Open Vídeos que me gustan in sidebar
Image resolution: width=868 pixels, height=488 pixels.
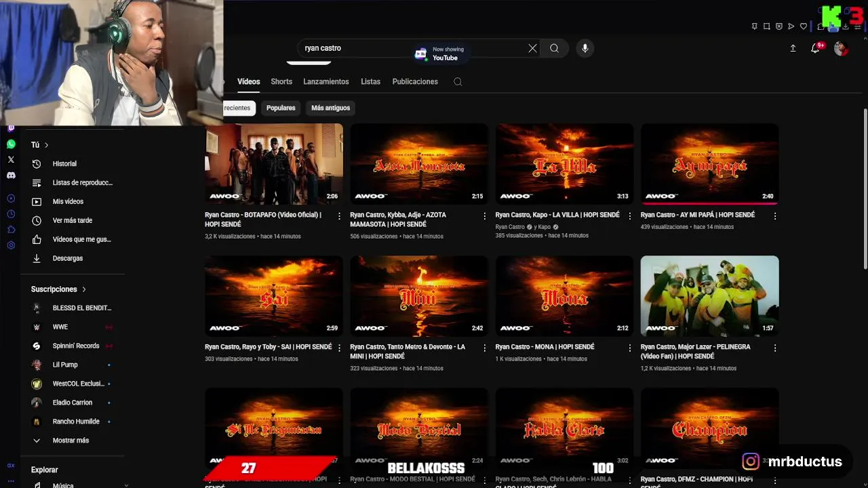click(72, 239)
